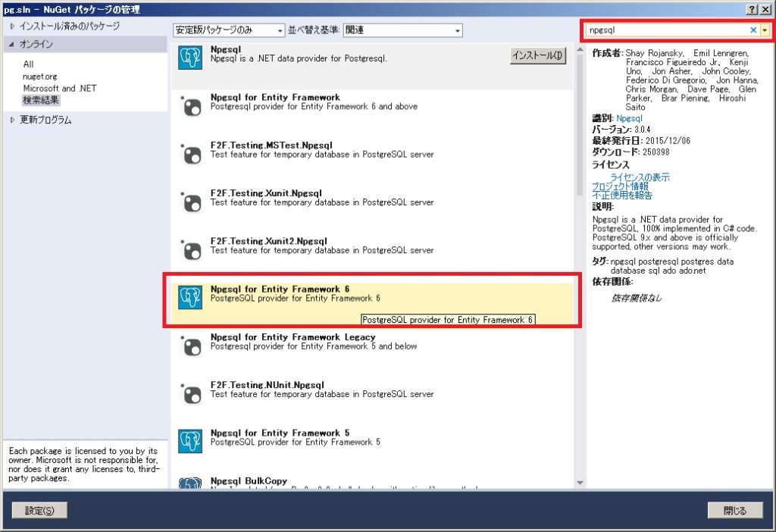
Task: Click the バージョン 3.0.4 value
Action: (643, 129)
